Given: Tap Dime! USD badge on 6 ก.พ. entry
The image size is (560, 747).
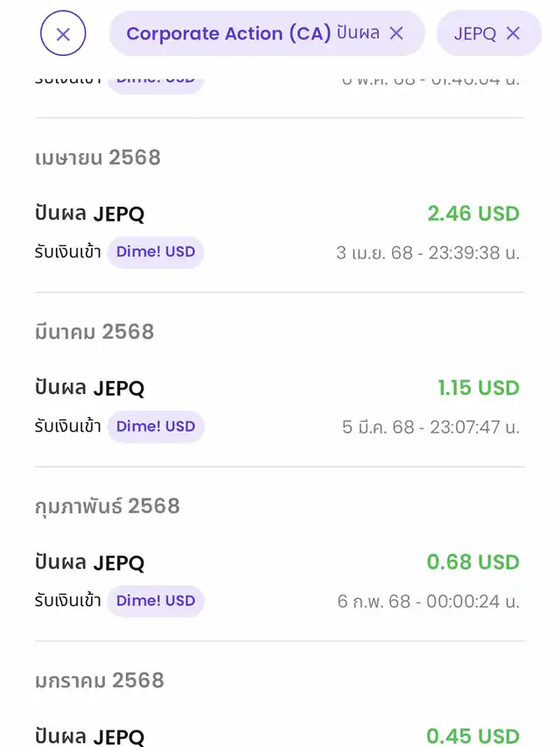Looking at the screenshot, I should coord(156,601).
